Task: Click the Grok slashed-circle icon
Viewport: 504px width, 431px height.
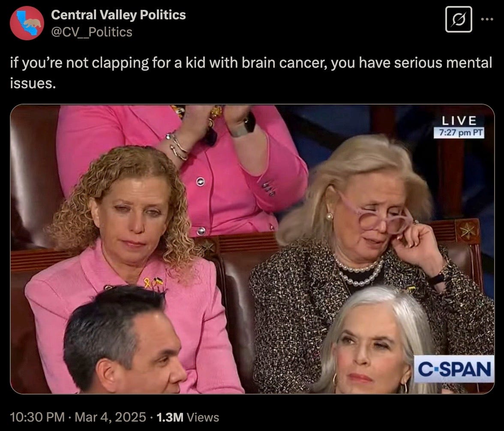Action: click(x=459, y=20)
